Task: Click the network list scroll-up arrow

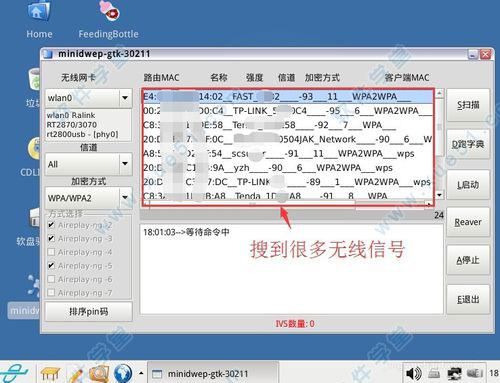Action: pos(439,93)
